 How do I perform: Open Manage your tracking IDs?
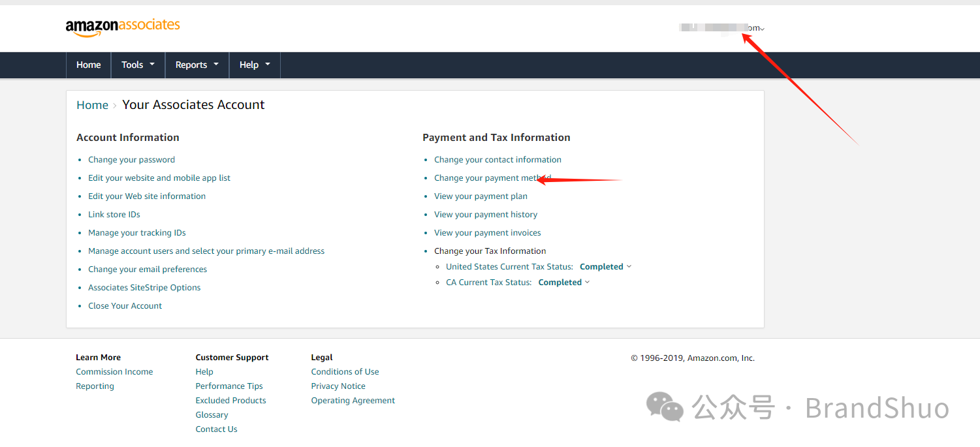[x=136, y=233]
